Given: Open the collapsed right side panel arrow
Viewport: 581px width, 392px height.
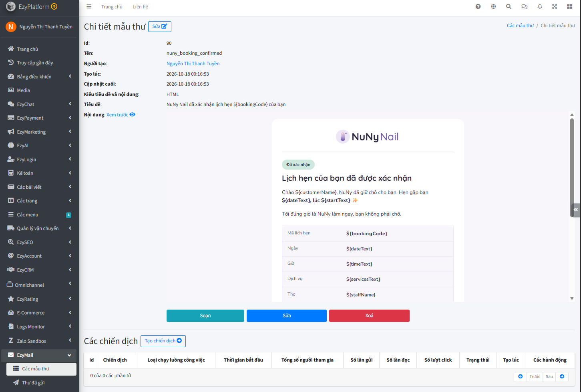Looking at the screenshot, I should pos(576,210).
